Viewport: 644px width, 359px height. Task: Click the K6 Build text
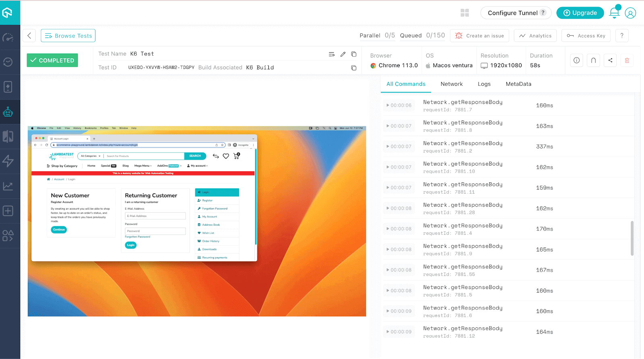tap(260, 68)
